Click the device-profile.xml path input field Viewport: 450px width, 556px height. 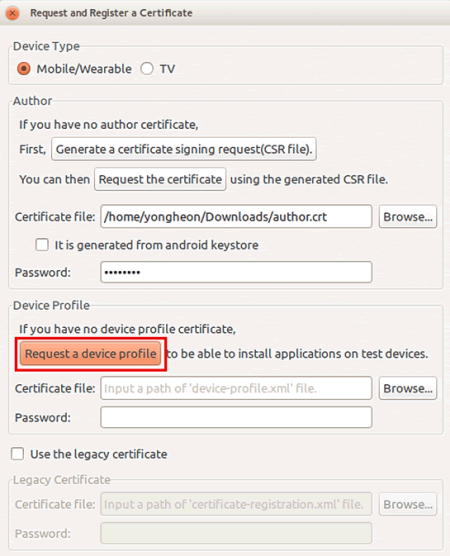click(236, 388)
